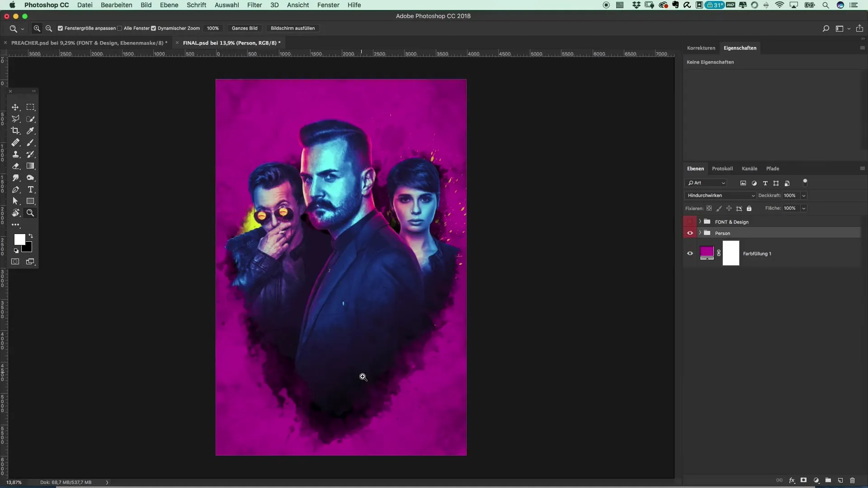Open the Edit Toolbar ellipsis menu
This screenshot has width=868, height=488.
click(15, 225)
